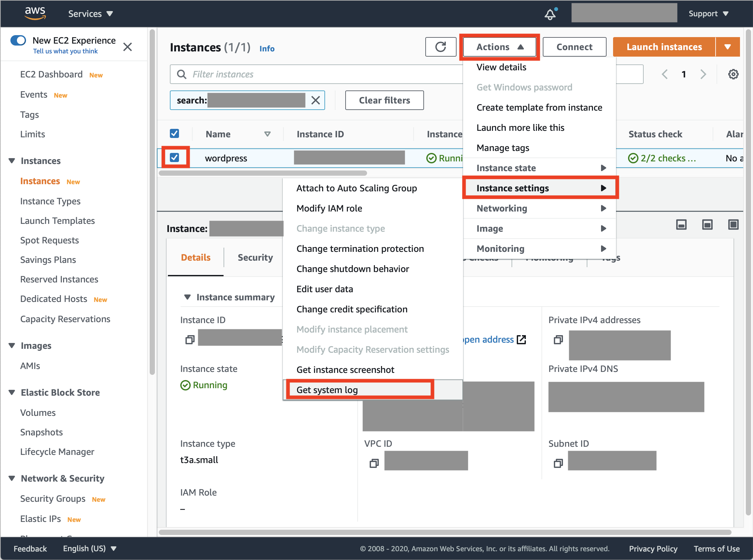The width and height of the screenshot is (753, 560).
Task: Copy the VPC ID value
Action: pyautogui.click(x=374, y=463)
